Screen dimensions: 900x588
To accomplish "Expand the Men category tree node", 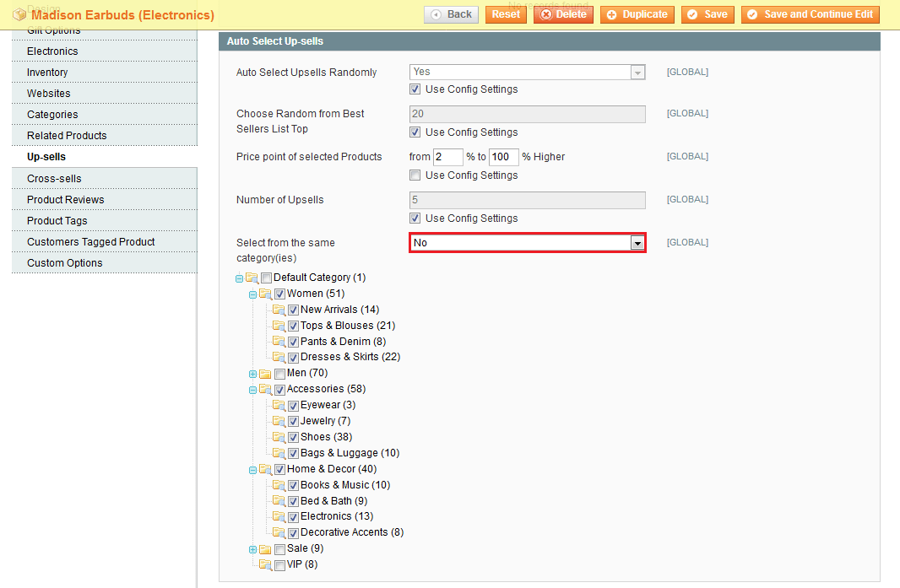I will point(252,373).
